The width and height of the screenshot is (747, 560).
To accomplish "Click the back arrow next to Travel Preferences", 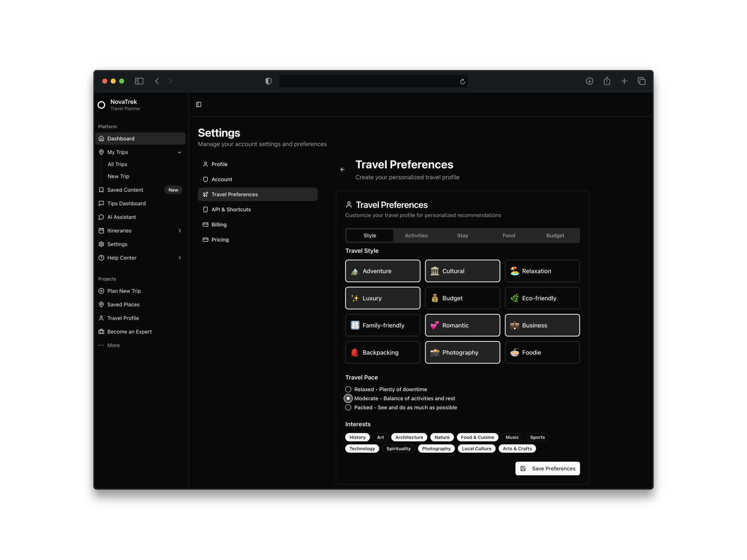I will 342,169.
